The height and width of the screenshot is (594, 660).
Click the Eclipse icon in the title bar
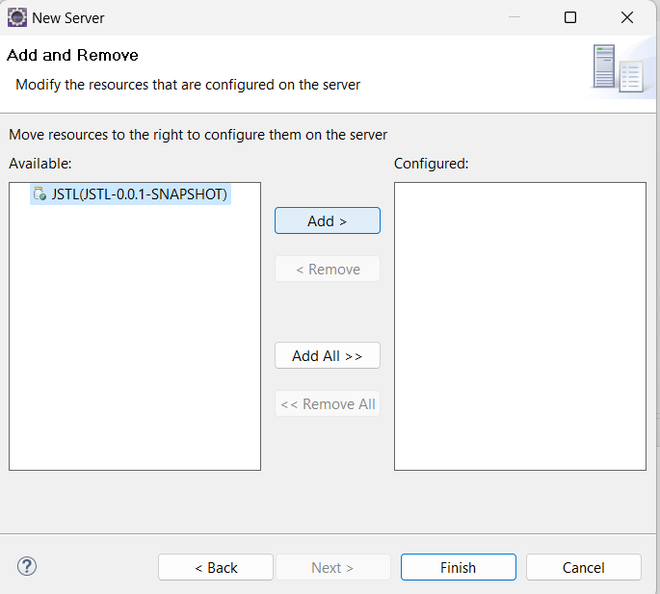click(17, 17)
